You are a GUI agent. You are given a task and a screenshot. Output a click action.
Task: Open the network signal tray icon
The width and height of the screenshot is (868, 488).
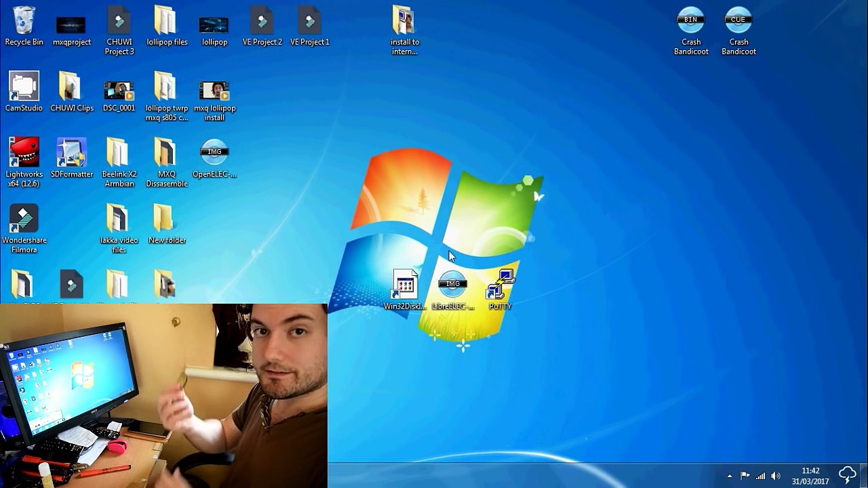click(760, 476)
